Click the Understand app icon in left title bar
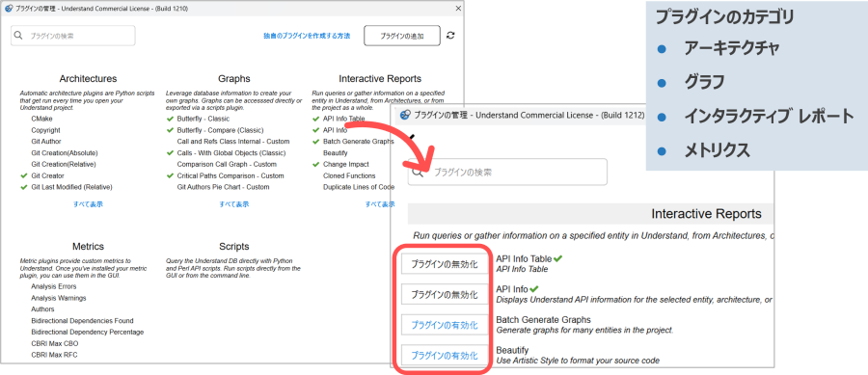The image size is (868, 375). click(7, 9)
